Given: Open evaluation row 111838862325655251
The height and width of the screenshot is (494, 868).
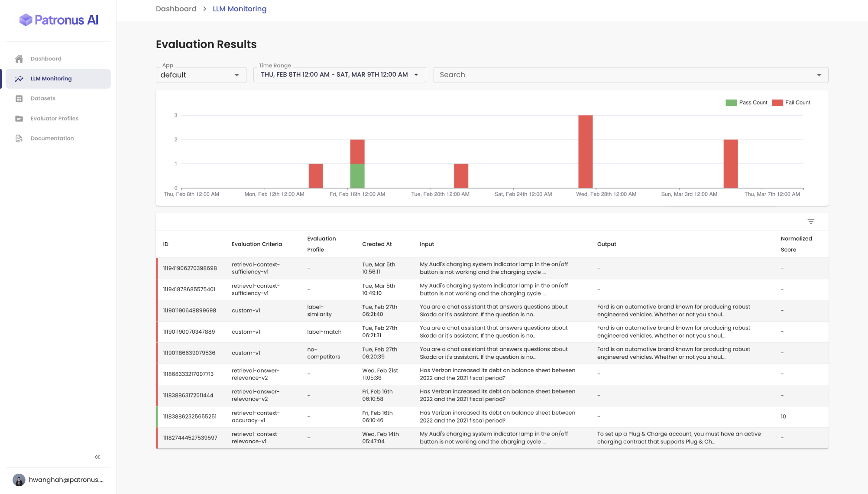Looking at the screenshot, I should (190, 416).
